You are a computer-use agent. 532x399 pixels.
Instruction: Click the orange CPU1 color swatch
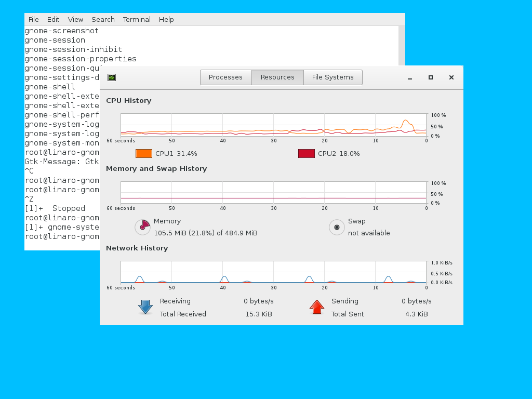(143, 153)
